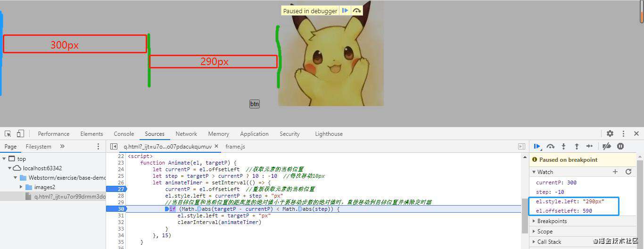Toggle the device toolbar icon
Viewport: 644px width, 249px height.
point(20,134)
